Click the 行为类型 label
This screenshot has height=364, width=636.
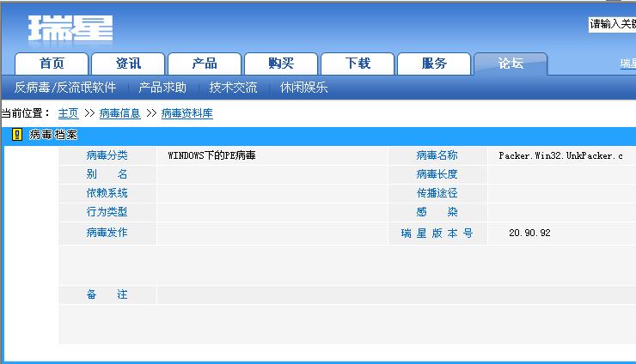point(107,211)
